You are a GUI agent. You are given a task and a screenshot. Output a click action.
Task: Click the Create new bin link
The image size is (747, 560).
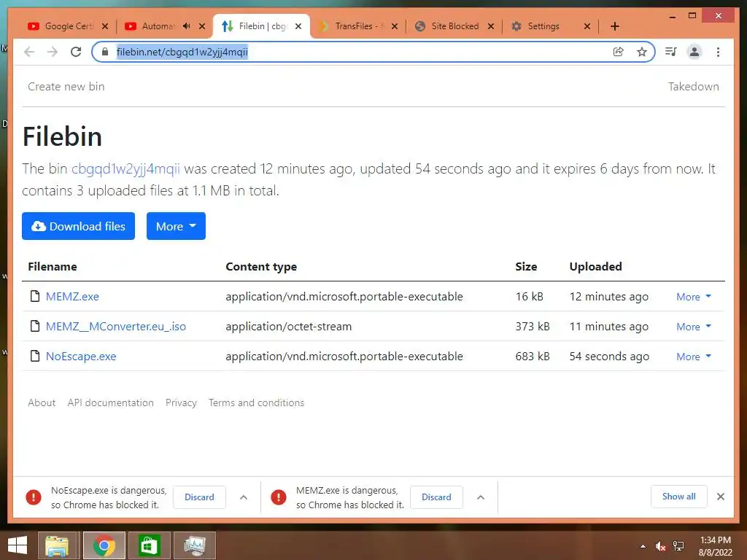click(66, 87)
